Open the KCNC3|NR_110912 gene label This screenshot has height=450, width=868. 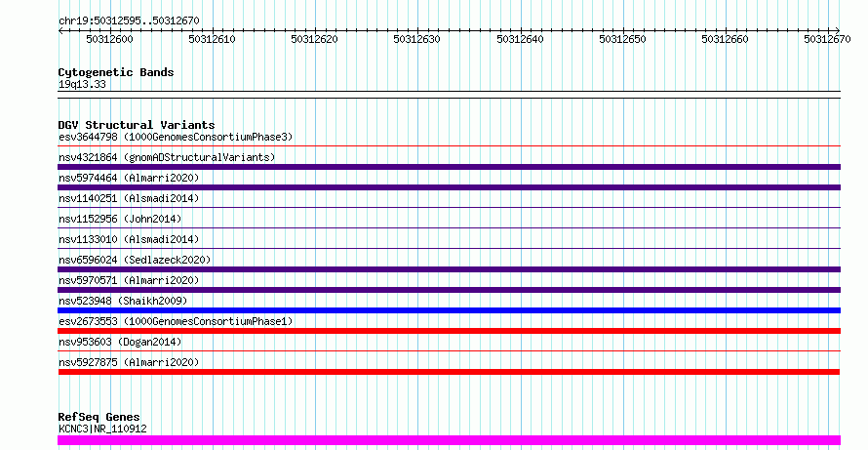(102, 429)
